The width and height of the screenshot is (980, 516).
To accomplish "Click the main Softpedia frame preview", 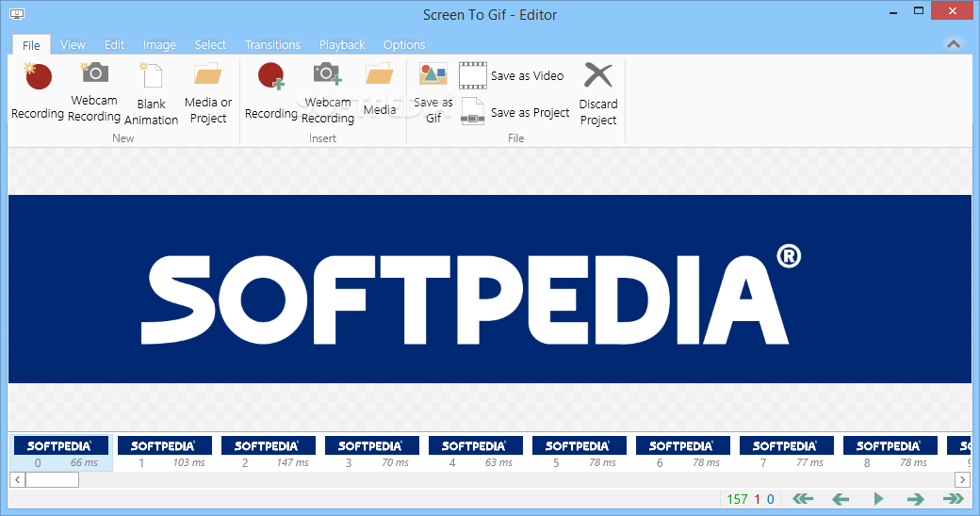I will (489, 289).
